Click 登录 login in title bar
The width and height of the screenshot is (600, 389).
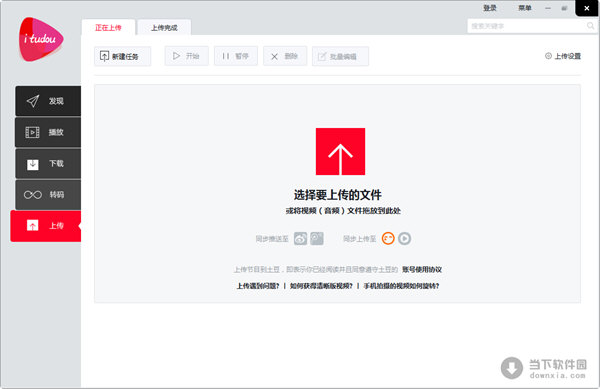click(x=489, y=8)
